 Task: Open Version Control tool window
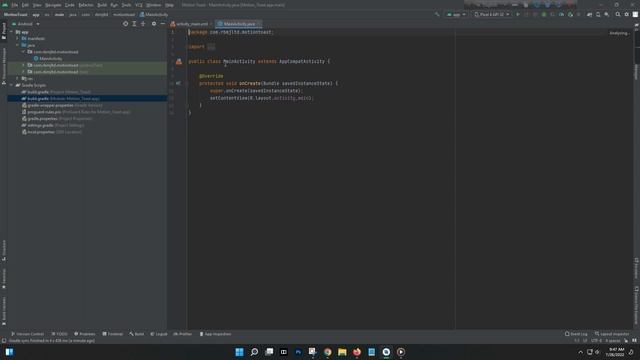pyautogui.click(x=27, y=334)
